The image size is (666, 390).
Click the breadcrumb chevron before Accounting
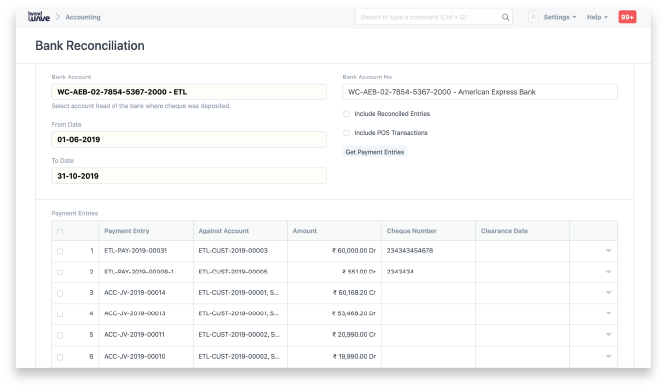(x=58, y=17)
